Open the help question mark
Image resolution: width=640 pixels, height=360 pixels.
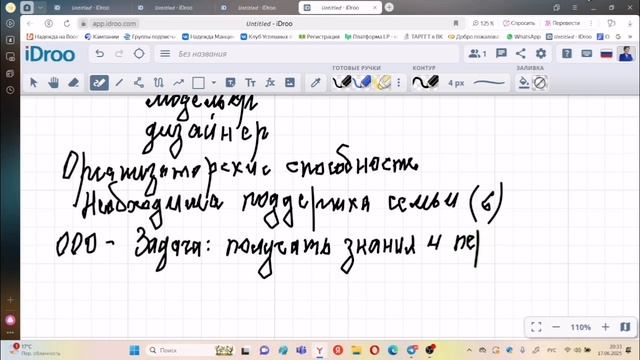coord(567,53)
